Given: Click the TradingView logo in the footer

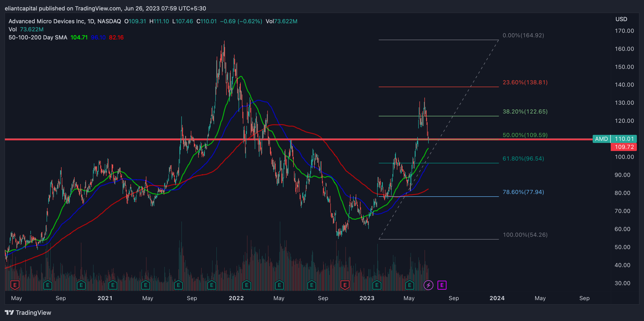Looking at the screenshot, I should coord(28,312).
